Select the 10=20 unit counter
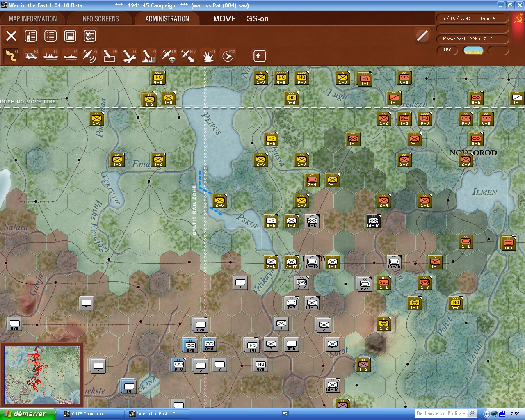This screenshot has height=420, width=525. 394,262
